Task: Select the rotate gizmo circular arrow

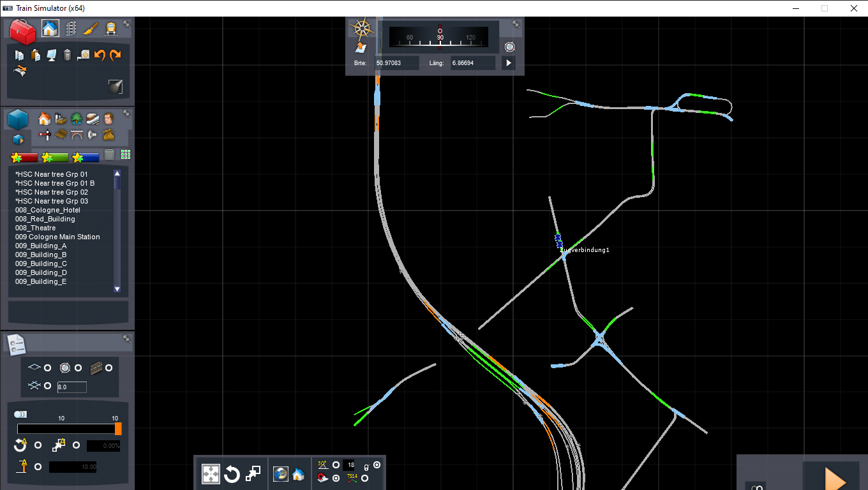Action: click(x=232, y=474)
